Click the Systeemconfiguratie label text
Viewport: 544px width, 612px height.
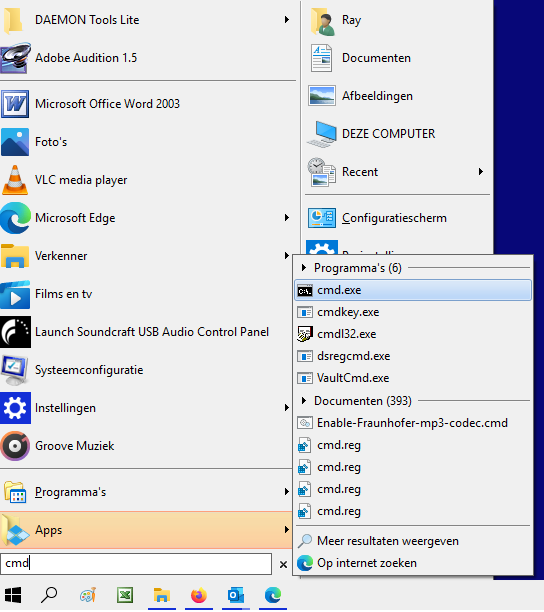(89, 370)
